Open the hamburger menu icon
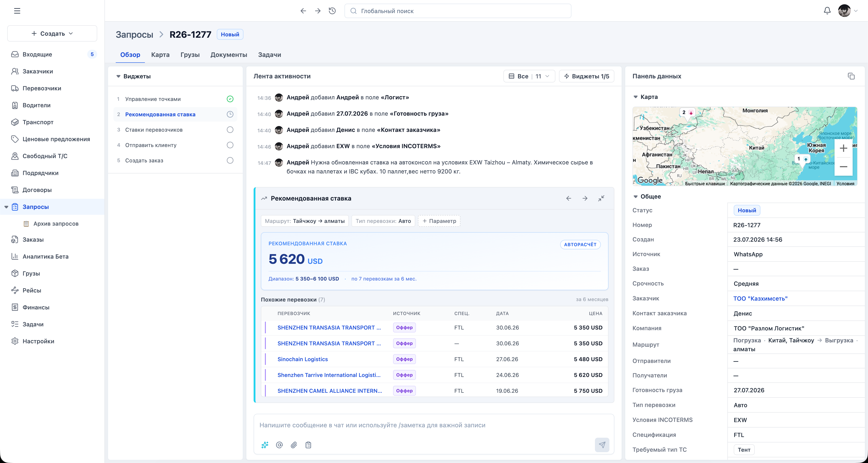 (x=17, y=11)
